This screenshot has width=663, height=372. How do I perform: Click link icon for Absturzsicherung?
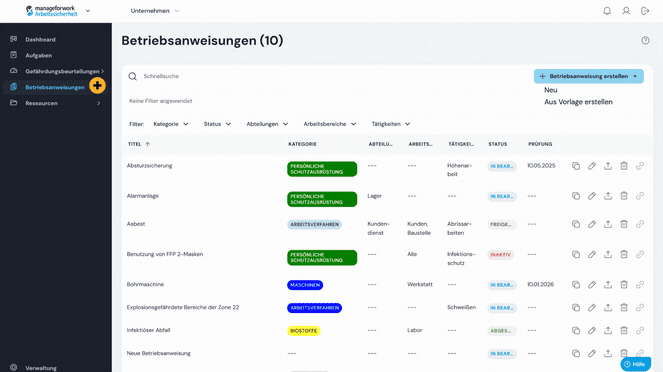640,166
